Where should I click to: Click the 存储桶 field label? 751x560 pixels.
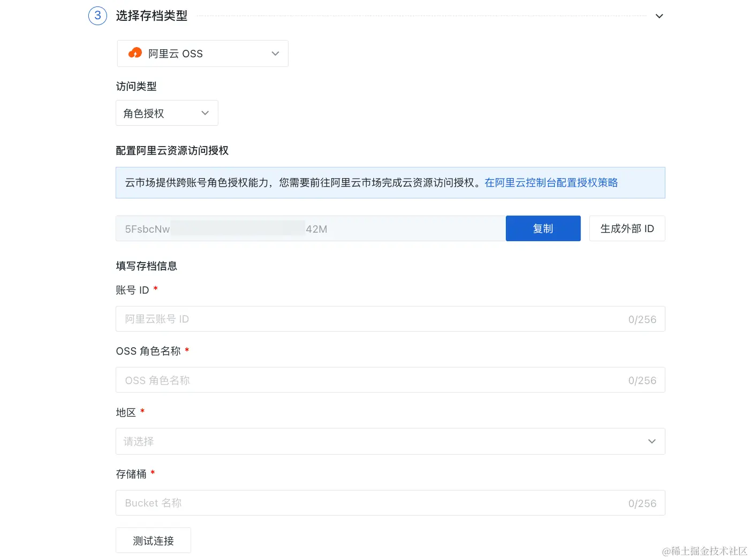(x=131, y=474)
